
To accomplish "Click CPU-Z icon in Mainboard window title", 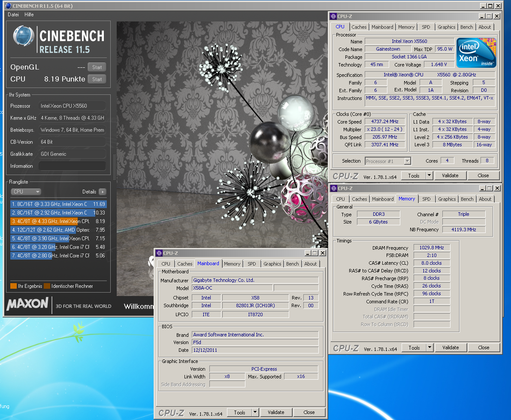I will [x=159, y=253].
